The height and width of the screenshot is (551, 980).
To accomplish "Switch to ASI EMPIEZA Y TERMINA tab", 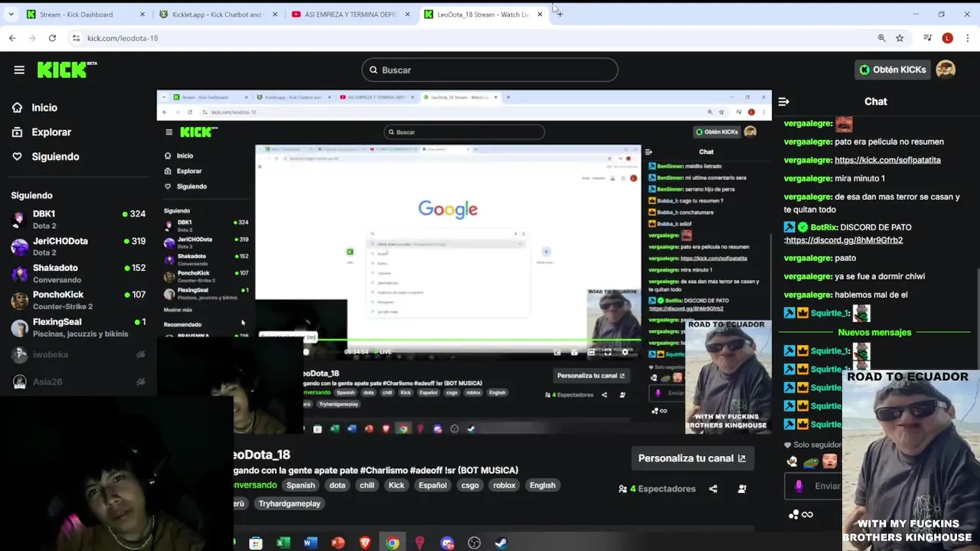I will click(349, 15).
